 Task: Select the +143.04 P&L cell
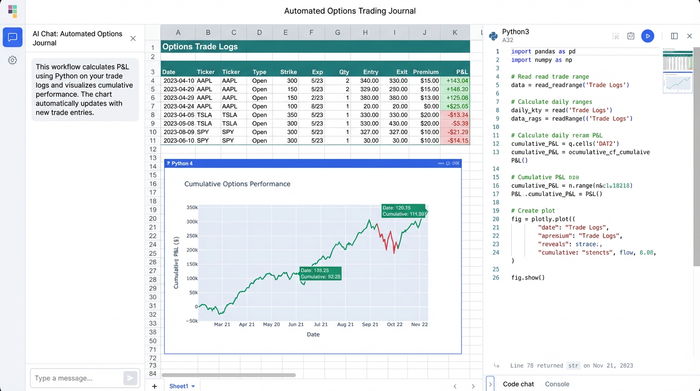455,81
